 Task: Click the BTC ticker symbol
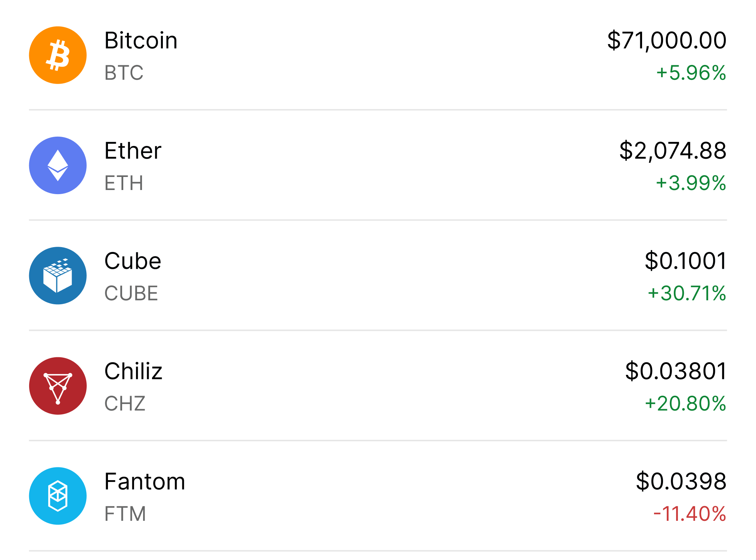(x=124, y=73)
